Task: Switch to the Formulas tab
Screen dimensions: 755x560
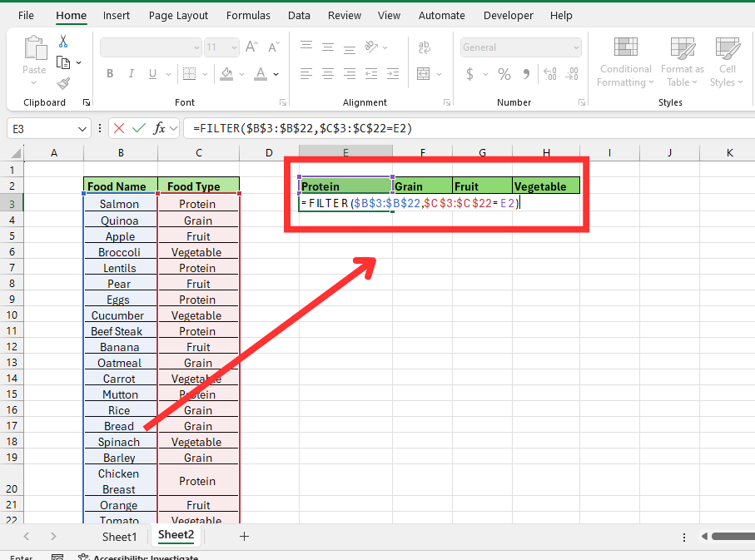Action: point(248,16)
